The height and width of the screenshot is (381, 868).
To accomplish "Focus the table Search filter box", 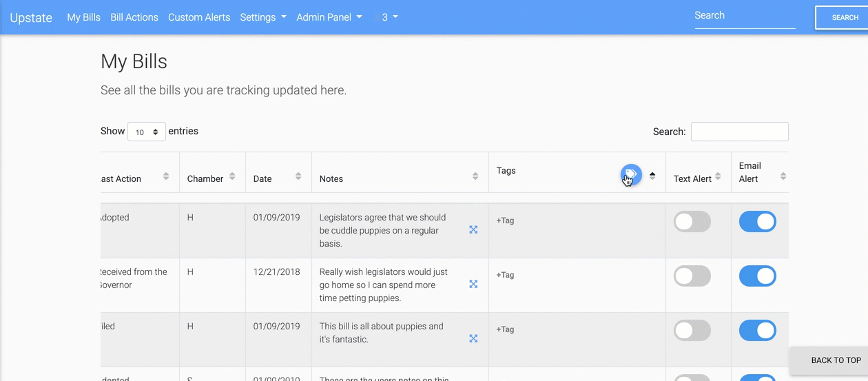I will pos(739,132).
